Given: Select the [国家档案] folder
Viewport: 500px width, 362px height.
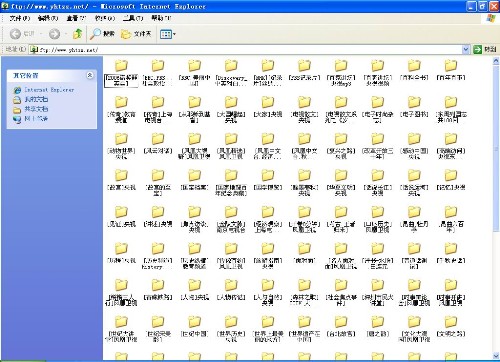Looking at the screenshot, I should 194,180.
